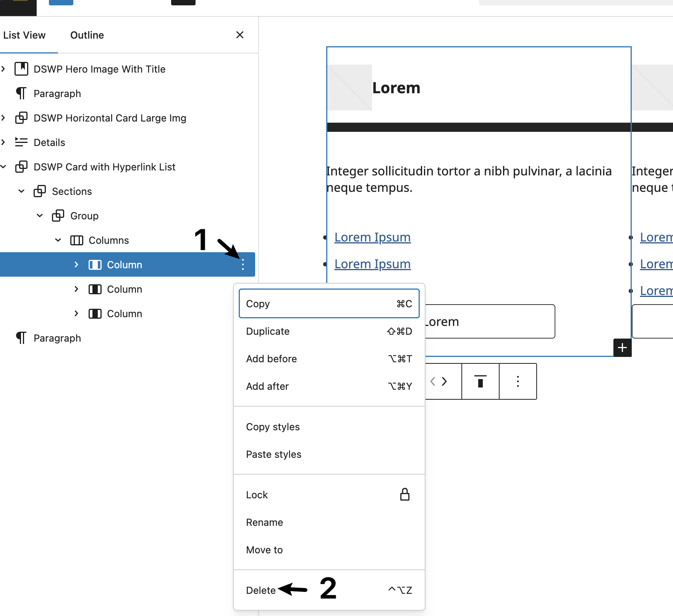The image size is (673, 616).
Task: Click the Columns block icon
Action: pos(76,240)
